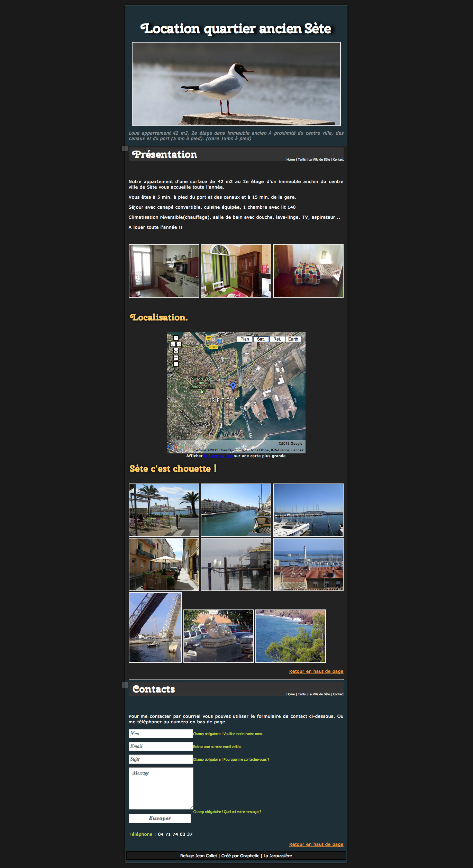Switch the map to Earth view

293,339
